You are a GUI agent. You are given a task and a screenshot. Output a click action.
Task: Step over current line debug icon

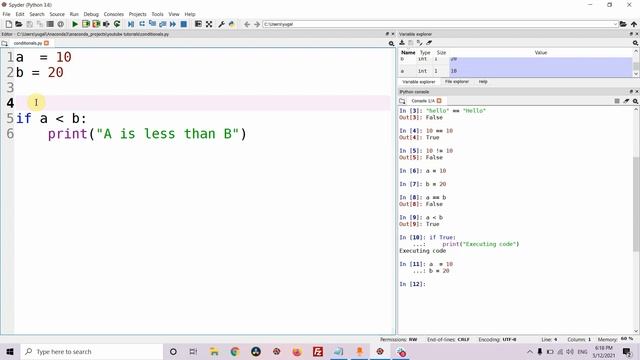[x=142, y=24]
